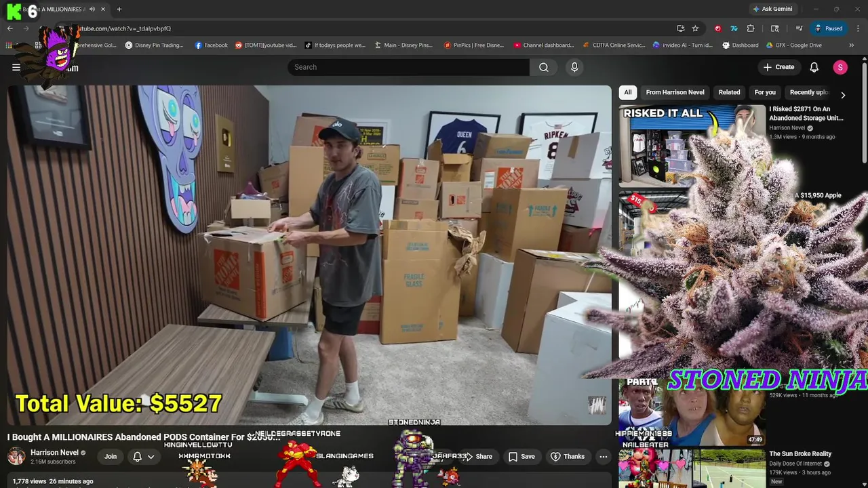The height and width of the screenshot is (488, 868).
Task: Open the Paused profile button
Action: (x=829, y=28)
